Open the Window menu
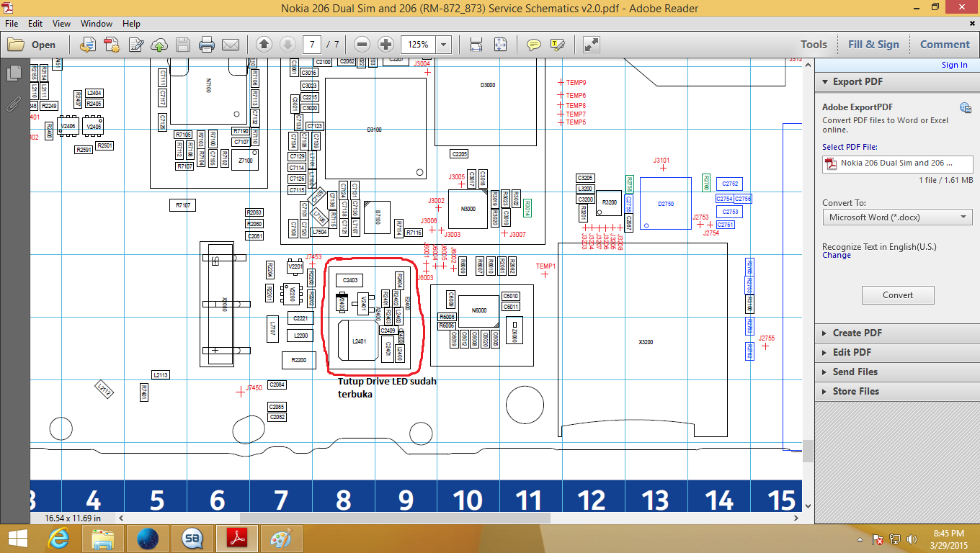This screenshot has width=980, height=553. coord(97,24)
